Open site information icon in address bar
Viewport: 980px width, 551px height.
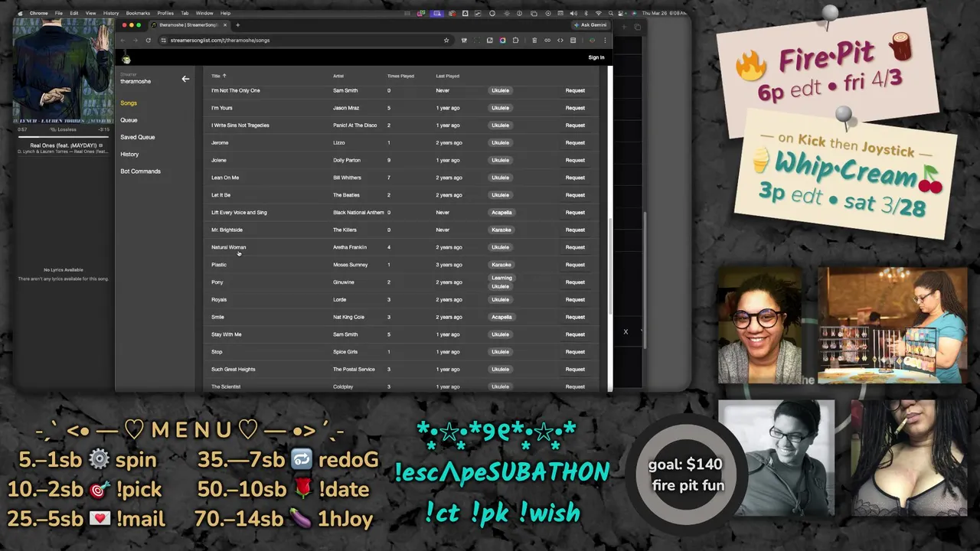[163, 40]
